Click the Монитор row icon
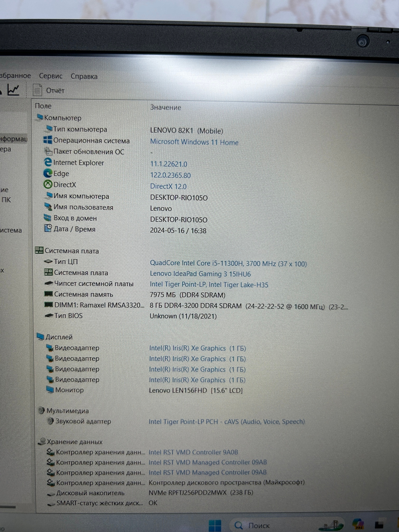This screenshot has height=532, width=399. click(50, 390)
